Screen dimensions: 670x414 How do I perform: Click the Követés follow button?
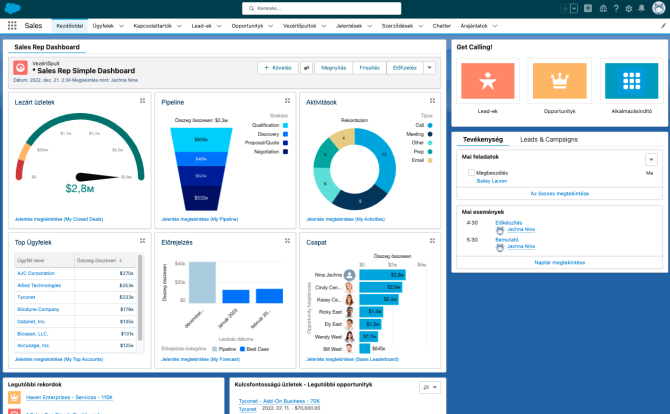(278, 68)
